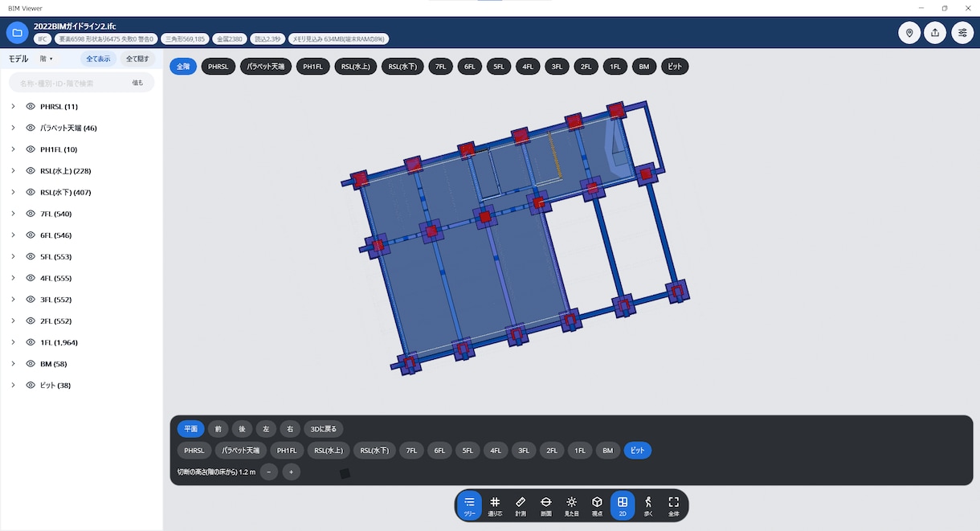The image size is (980, 531).
Task: Click the メモリ見込み 634MB chip
Action: tap(339, 39)
